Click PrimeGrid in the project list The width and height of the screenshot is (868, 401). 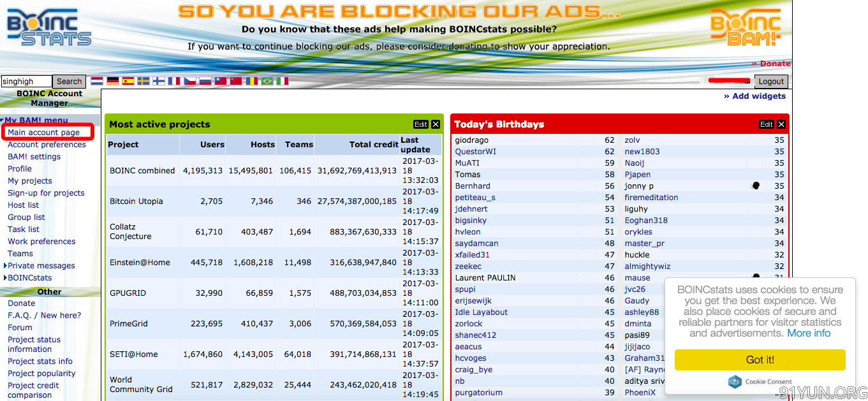click(x=129, y=324)
